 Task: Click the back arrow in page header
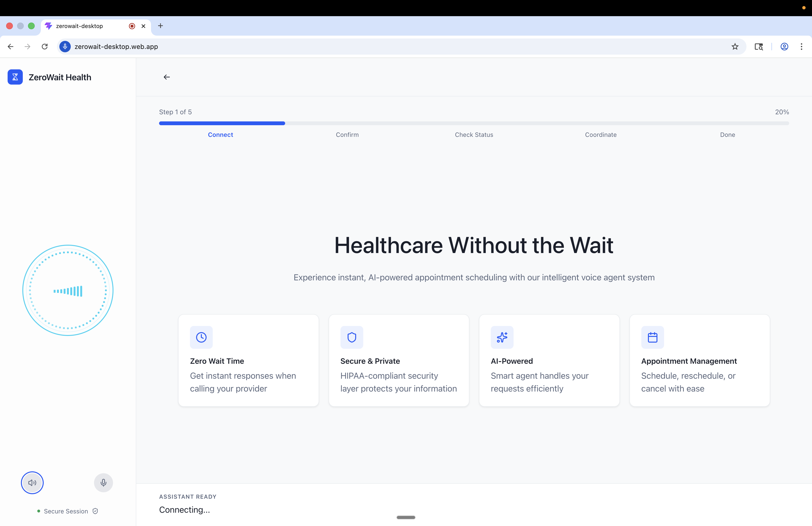[166, 77]
